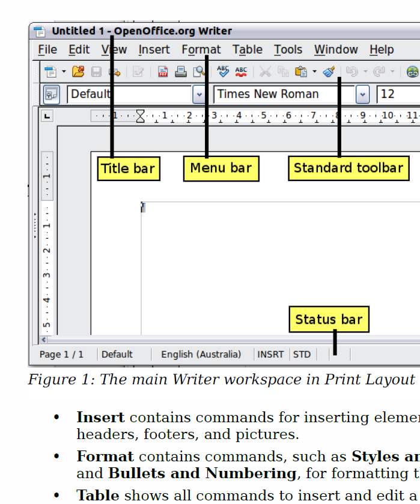Open the Paste options dropdown arrow
Image resolution: width=420 pixels, height=504 pixels.
pos(314,72)
